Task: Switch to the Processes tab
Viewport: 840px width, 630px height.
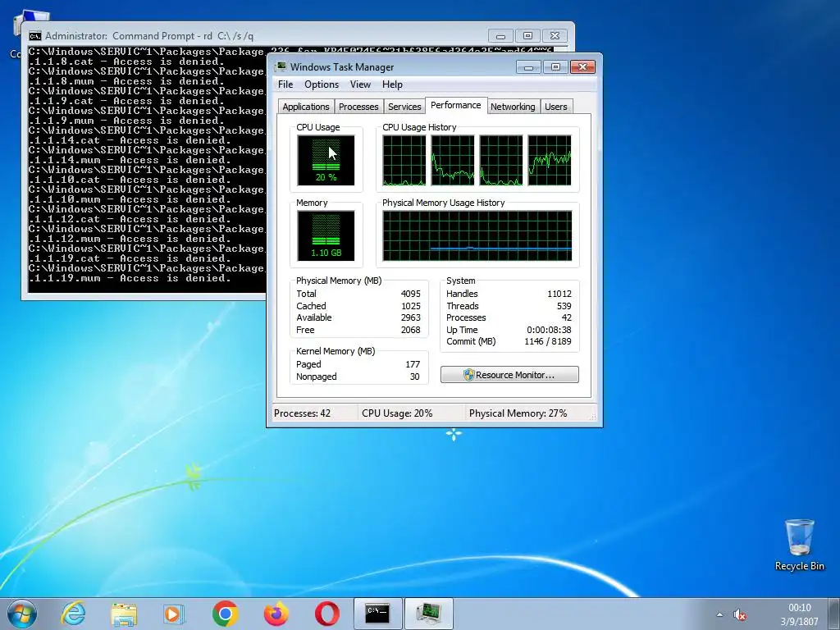Action: (358, 107)
